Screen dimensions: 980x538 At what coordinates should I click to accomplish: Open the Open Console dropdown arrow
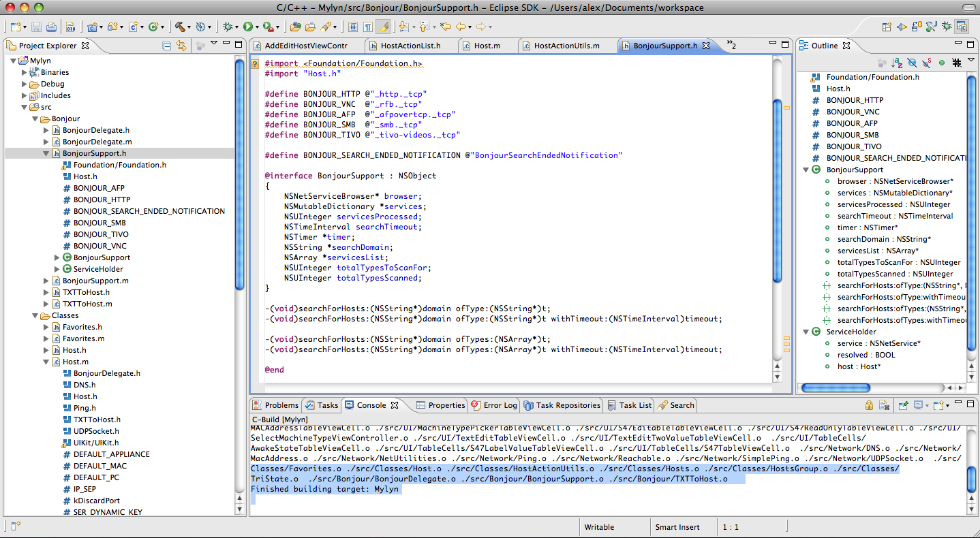point(947,406)
